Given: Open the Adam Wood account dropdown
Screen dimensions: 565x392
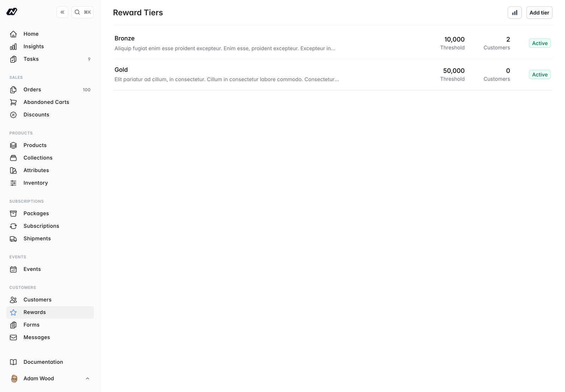Looking at the screenshot, I should pos(50,379).
